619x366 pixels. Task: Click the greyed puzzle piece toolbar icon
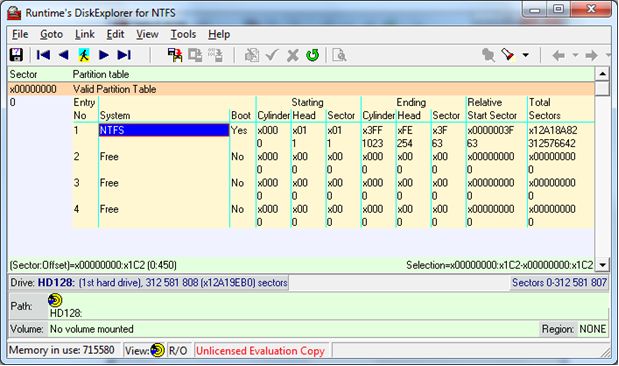point(488,55)
